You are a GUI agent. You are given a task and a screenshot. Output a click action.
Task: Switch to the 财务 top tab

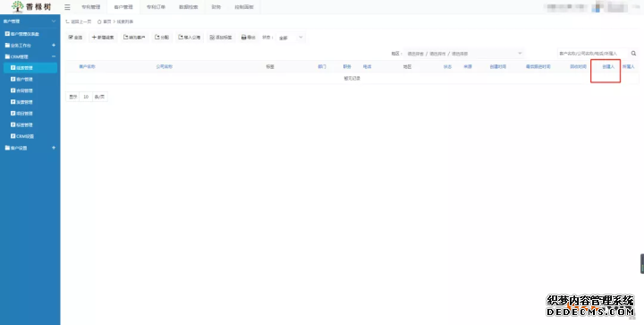click(x=216, y=7)
